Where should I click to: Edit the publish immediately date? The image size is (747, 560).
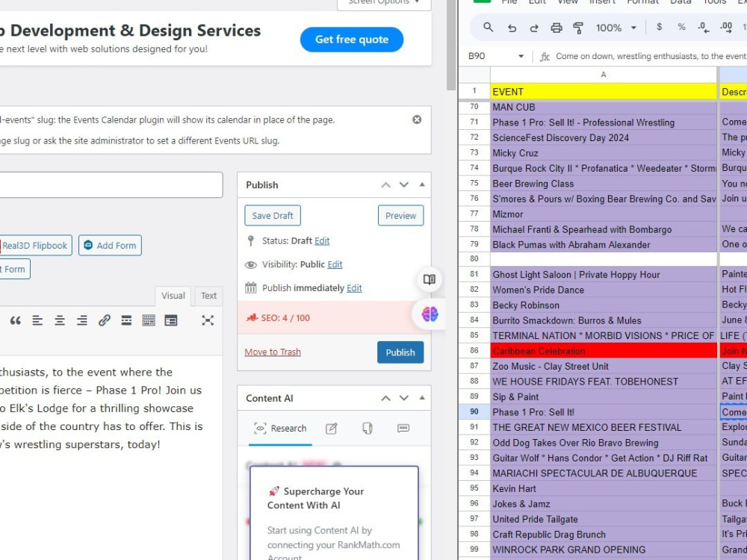pos(354,288)
